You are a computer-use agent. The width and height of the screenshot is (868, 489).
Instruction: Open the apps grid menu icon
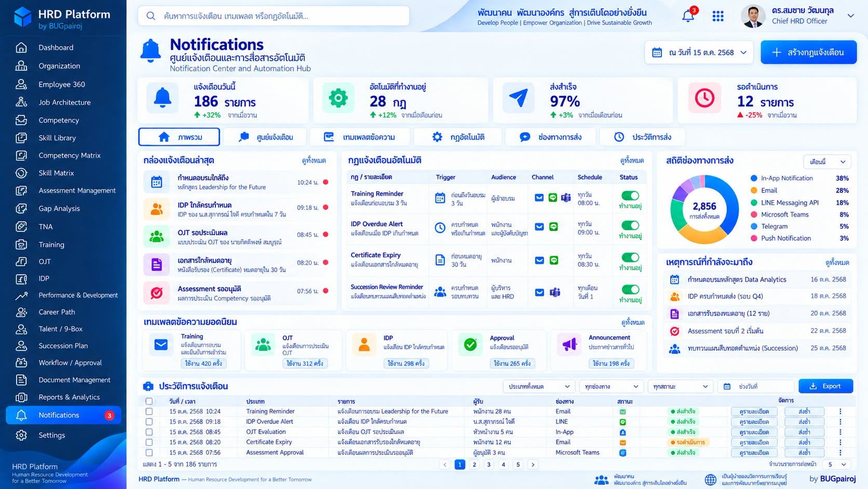pos(718,17)
